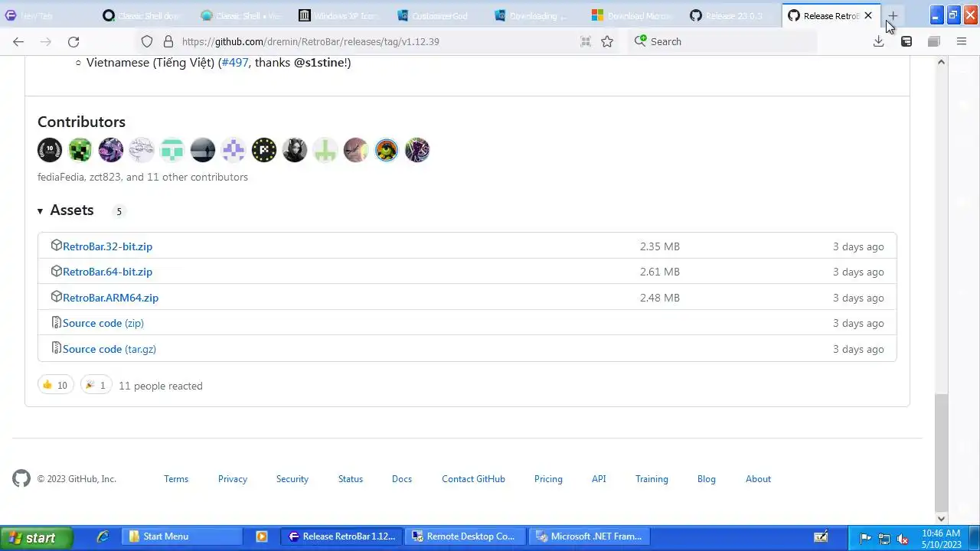Click the network connection tray icon
Viewport: 980px width, 551px height.
click(x=884, y=538)
